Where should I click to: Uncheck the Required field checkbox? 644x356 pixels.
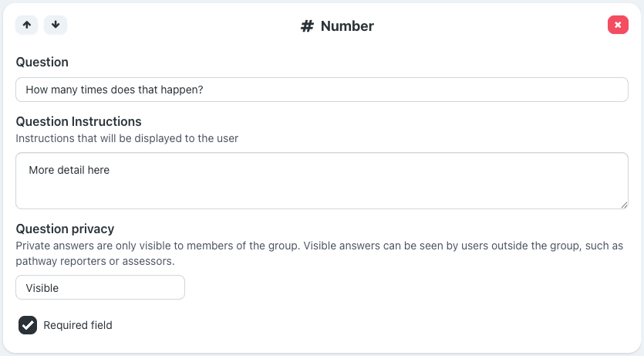click(x=28, y=325)
